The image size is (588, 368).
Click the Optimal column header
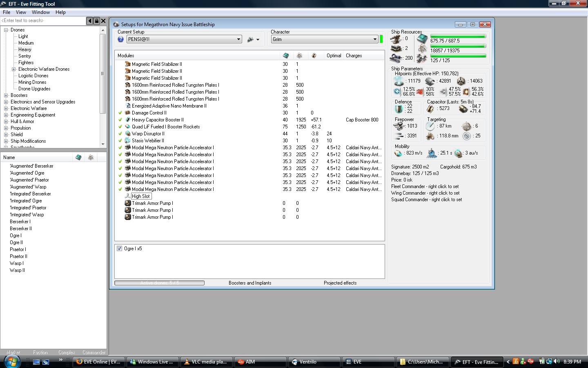click(x=334, y=56)
